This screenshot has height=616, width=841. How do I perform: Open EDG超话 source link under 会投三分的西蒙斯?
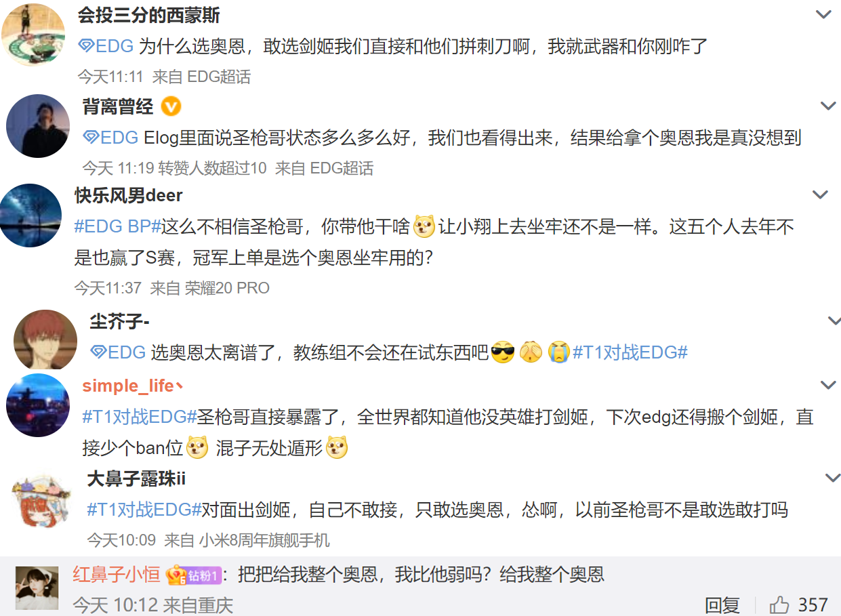[x=219, y=77]
